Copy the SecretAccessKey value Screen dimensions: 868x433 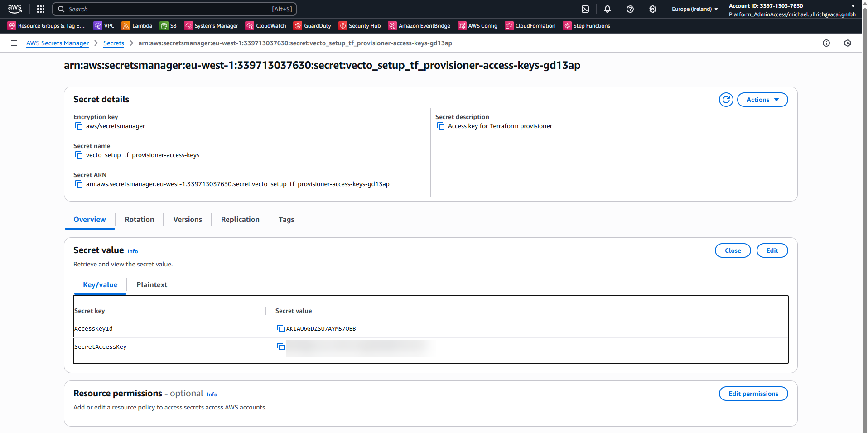pyautogui.click(x=281, y=346)
